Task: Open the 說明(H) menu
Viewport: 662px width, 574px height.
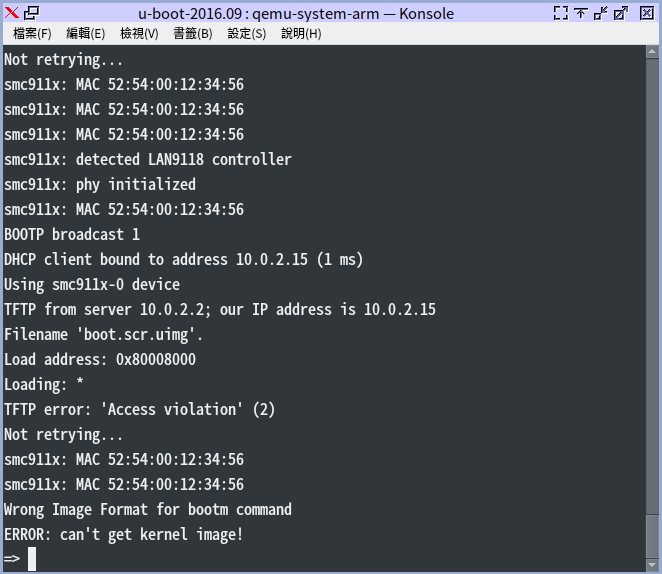Action: point(301,33)
